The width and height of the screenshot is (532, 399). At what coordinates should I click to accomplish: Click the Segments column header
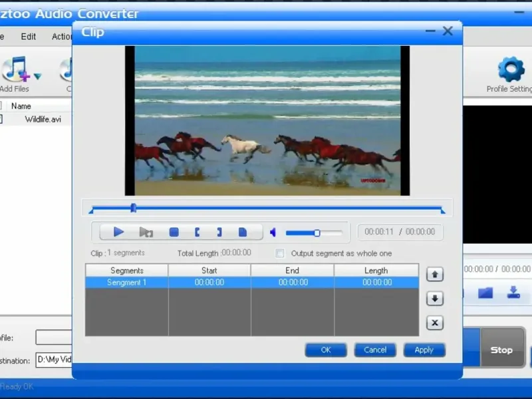tap(127, 271)
